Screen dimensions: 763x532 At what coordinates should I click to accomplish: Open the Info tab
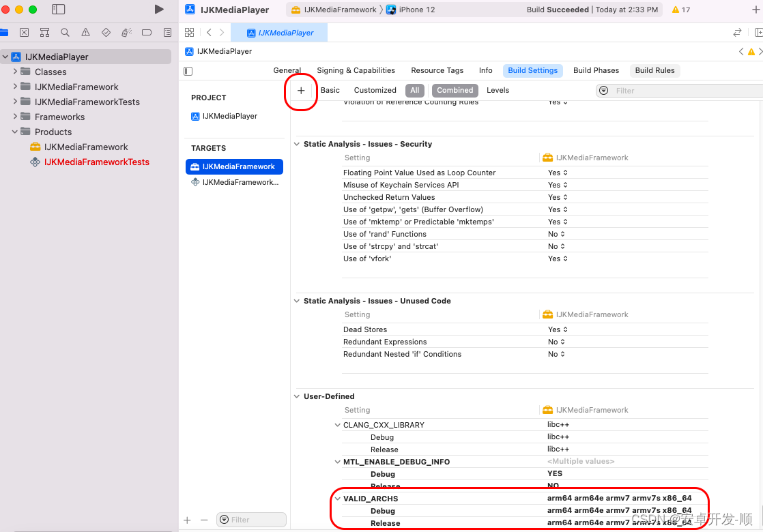click(x=486, y=70)
